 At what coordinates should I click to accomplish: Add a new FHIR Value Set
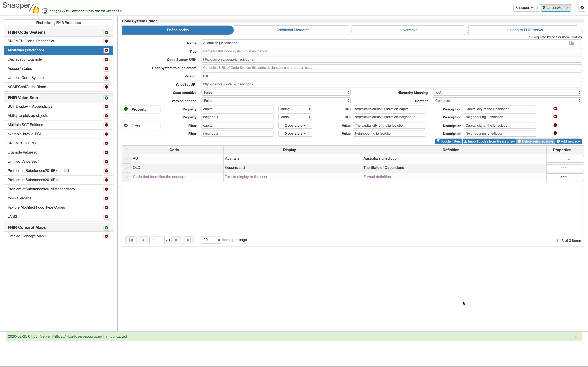(x=106, y=98)
